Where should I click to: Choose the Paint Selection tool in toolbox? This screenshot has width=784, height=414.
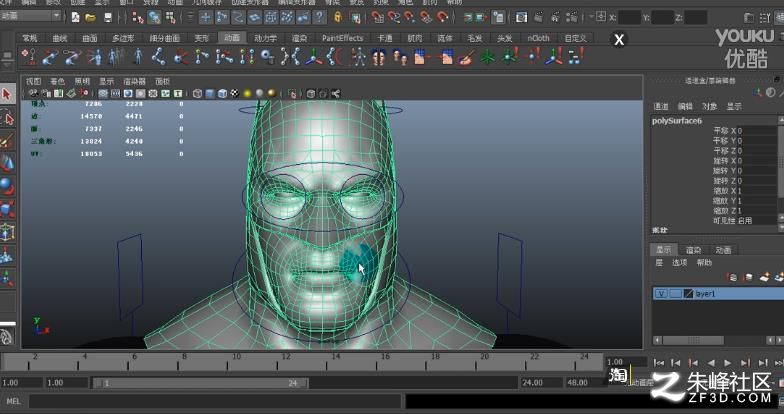(7, 141)
